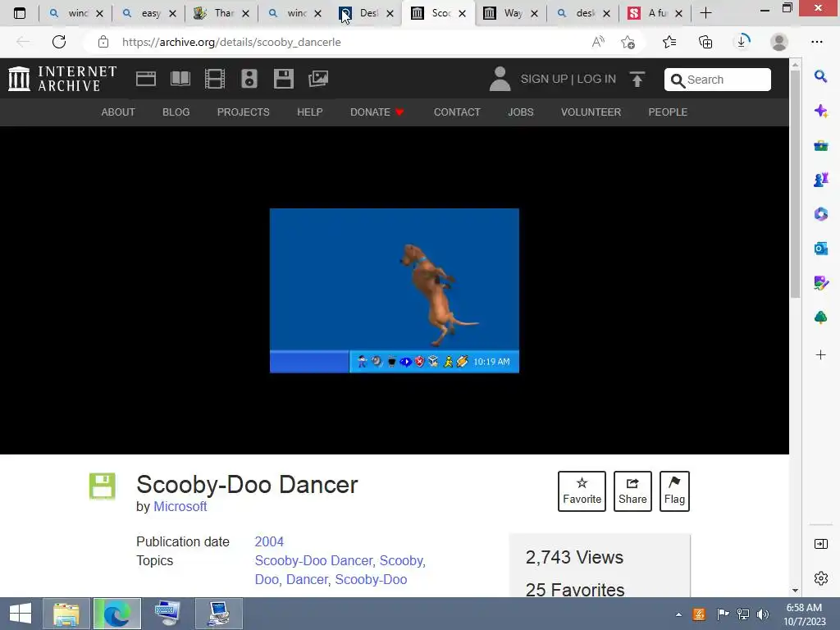Screen dimensions: 840x630
Task: Open the audio (speaker) media icon
Action: (249, 79)
